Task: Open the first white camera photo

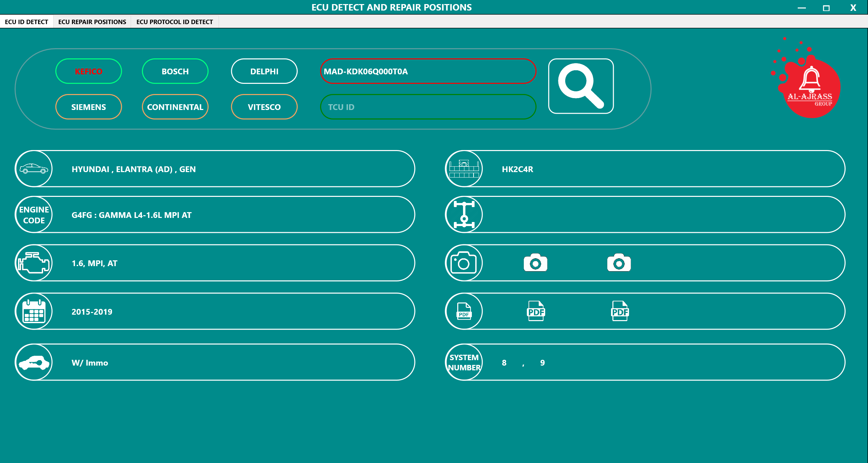Action: click(x=535, y=263)
